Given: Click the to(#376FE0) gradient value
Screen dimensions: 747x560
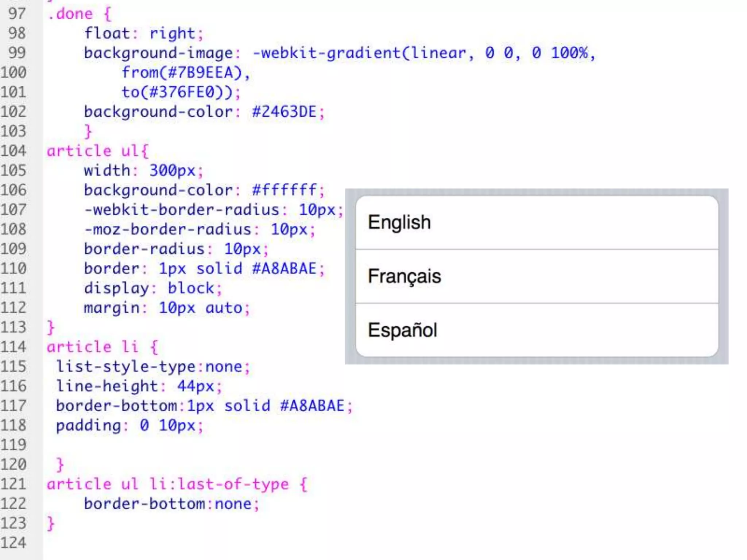Looking at the screenshot, I should click(177, 92).
